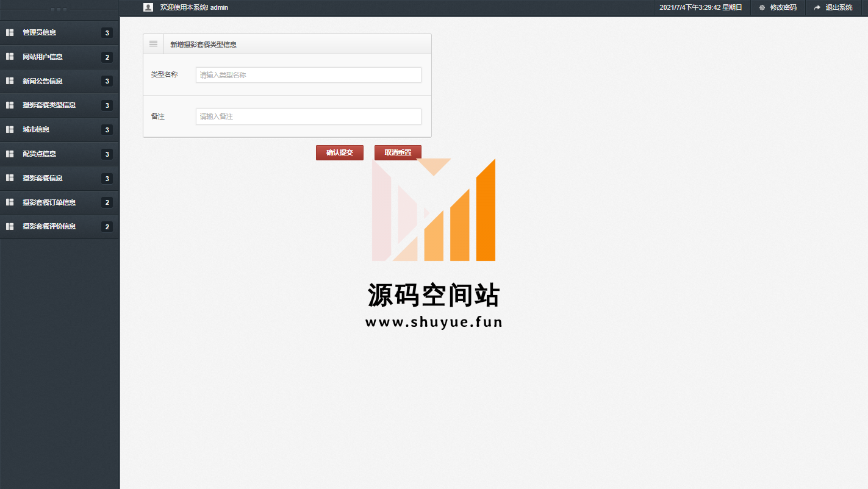Click the 欢迎使用本系统! admin text
Viewport: 868px width, 489px height.
click(194, 7)
